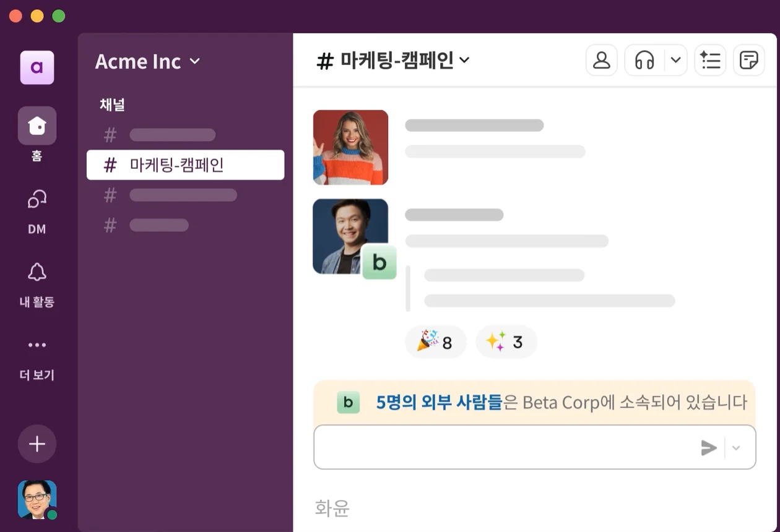Toggle the party popper reaction

pos(435,341)
